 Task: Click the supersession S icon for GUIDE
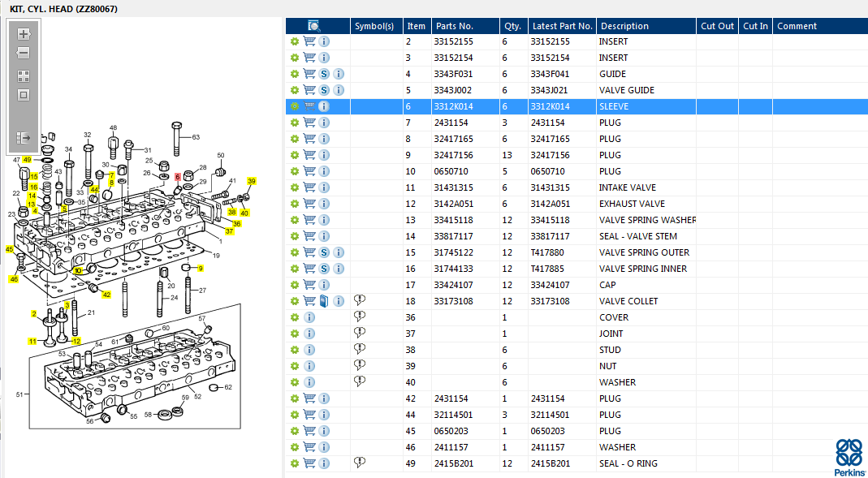[324, 74]
